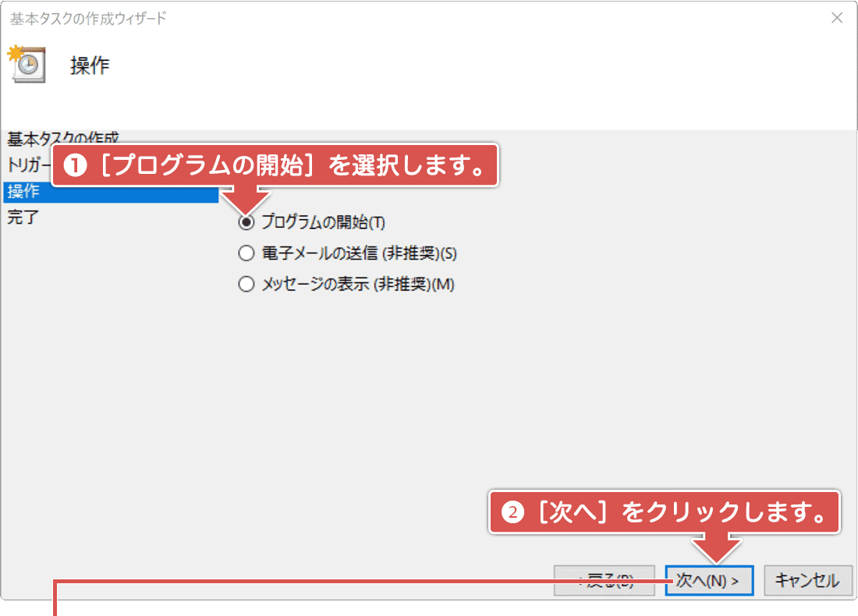Choose the 電子メールの送信 (非推奨)(S) option
The height and width of the screenshot is (616, 858).
(246, 253)
